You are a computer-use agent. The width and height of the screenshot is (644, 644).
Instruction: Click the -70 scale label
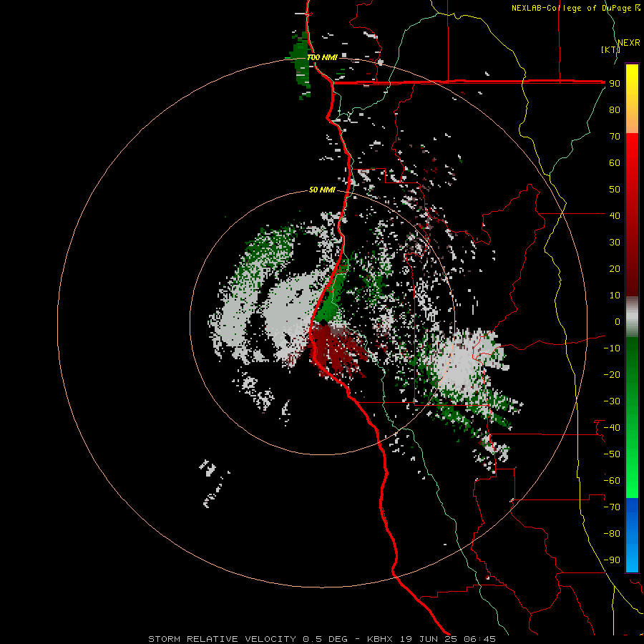pyautogui.click(x=612, y=507)
